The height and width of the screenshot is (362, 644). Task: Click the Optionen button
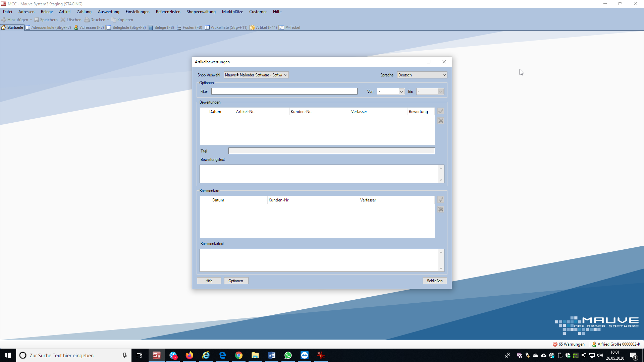[236, 281]
